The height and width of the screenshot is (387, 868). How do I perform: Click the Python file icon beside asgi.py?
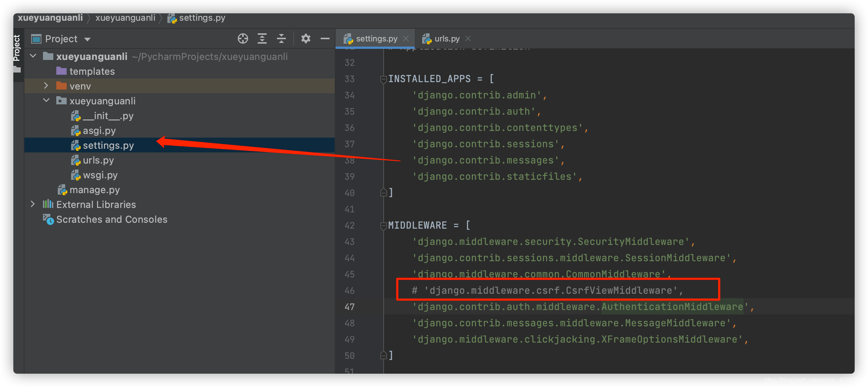pos(76,131)
